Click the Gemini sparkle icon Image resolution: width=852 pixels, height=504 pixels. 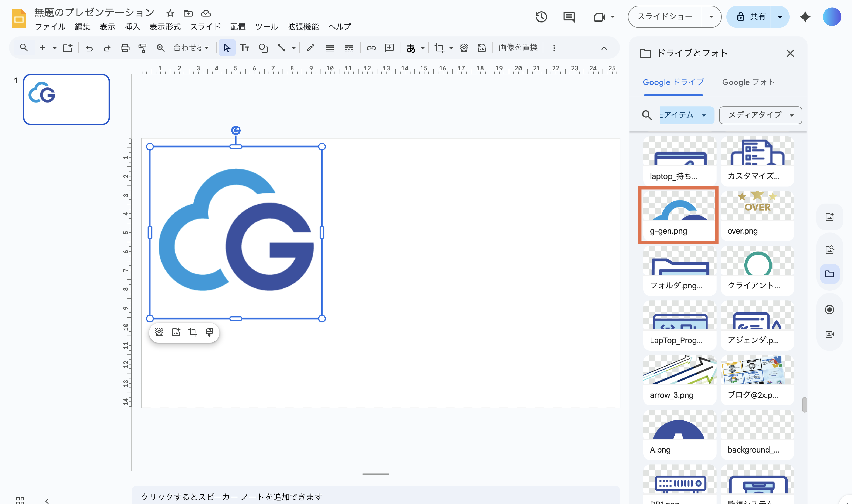[x=805, y=17]
